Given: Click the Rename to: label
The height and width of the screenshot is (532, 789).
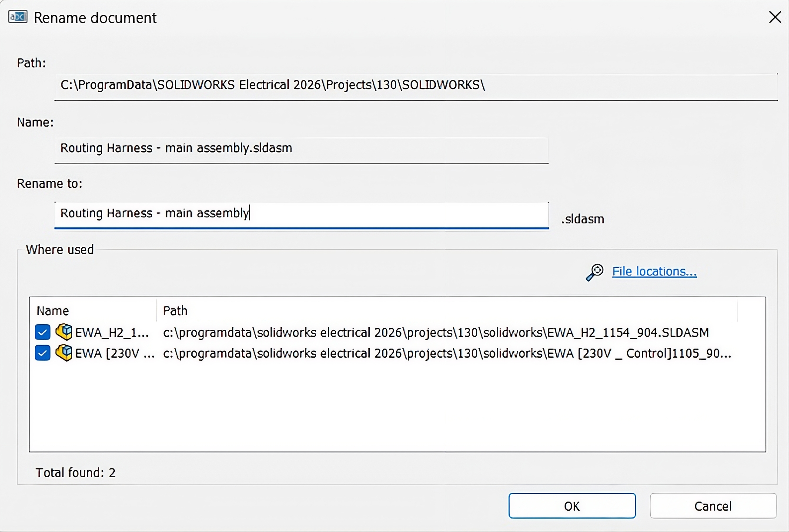Looking at the screenshot, I should coord(50,184).
